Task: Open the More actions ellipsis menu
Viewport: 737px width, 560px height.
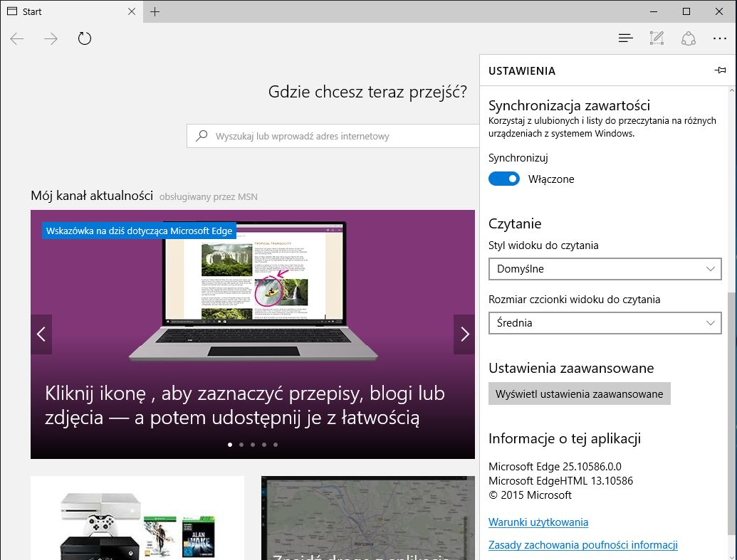Action: pyautogui.click(x=720, y=38)
